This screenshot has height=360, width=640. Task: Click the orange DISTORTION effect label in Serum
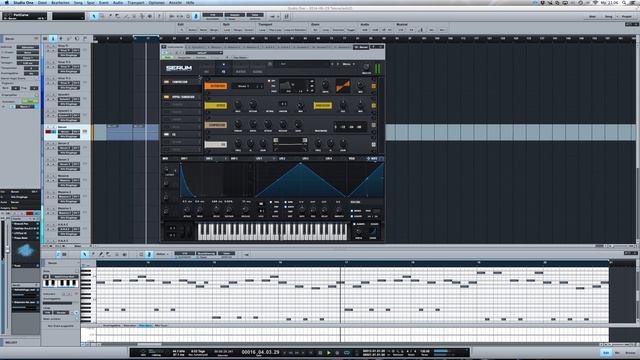click(216, 86)
